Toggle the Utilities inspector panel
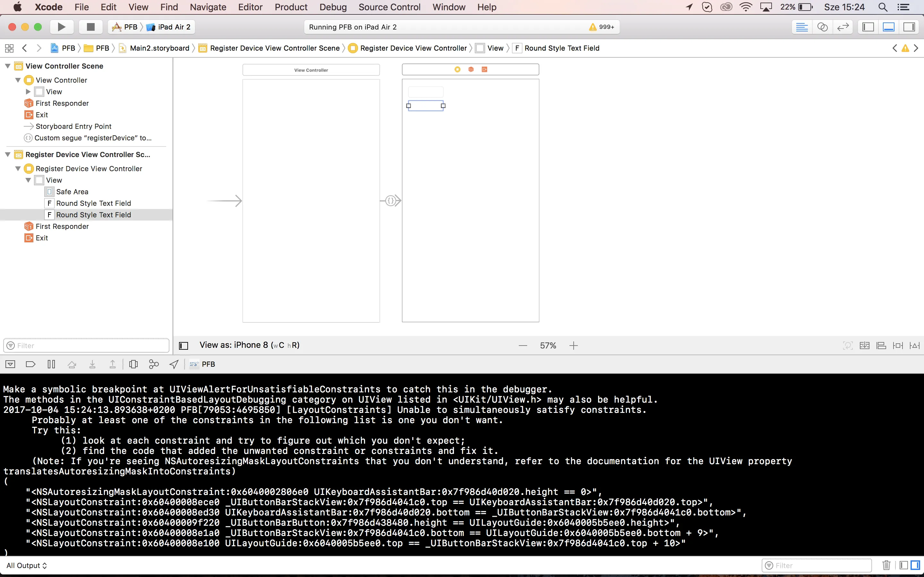 [x=909, y=27]
